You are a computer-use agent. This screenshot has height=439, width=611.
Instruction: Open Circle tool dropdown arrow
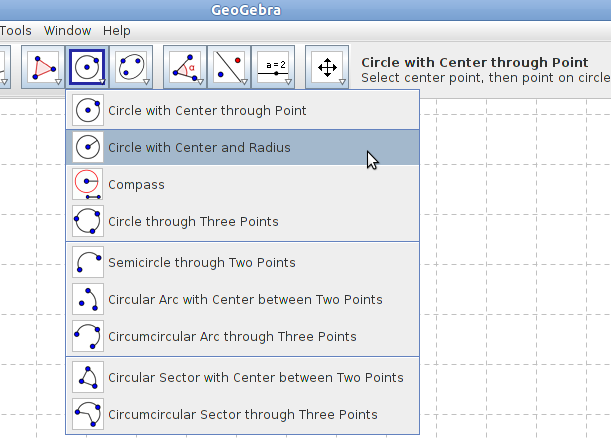coord(102,81)
